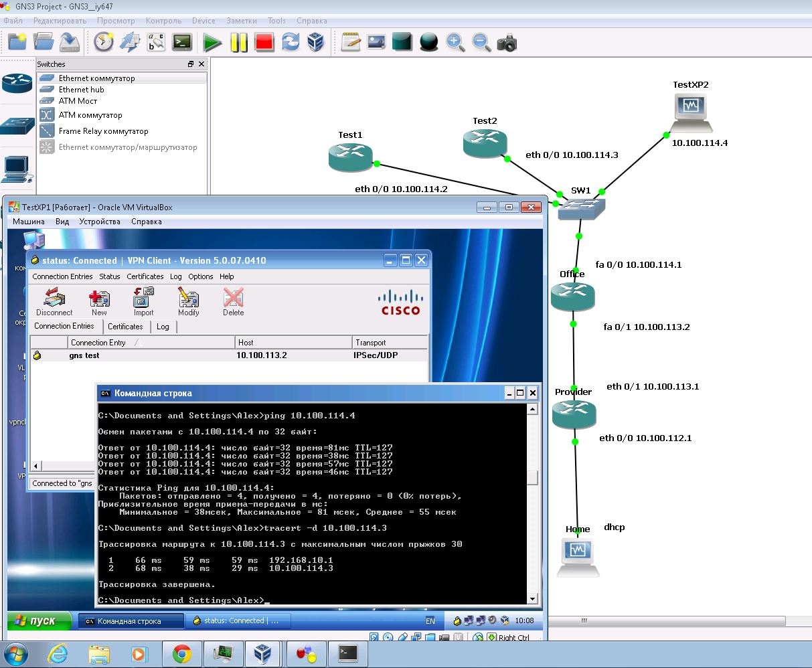Click Import in the VPN Client toolbar

143,302
